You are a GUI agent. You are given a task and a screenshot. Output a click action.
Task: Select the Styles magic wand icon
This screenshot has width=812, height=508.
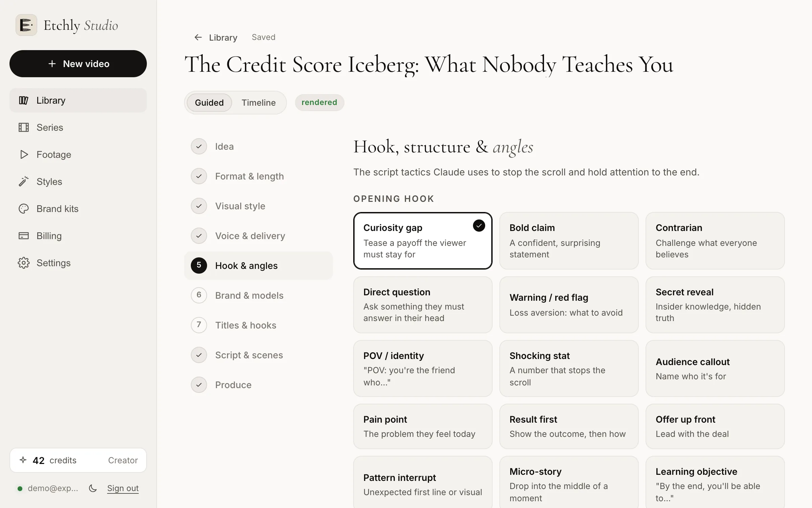point(24,182)
